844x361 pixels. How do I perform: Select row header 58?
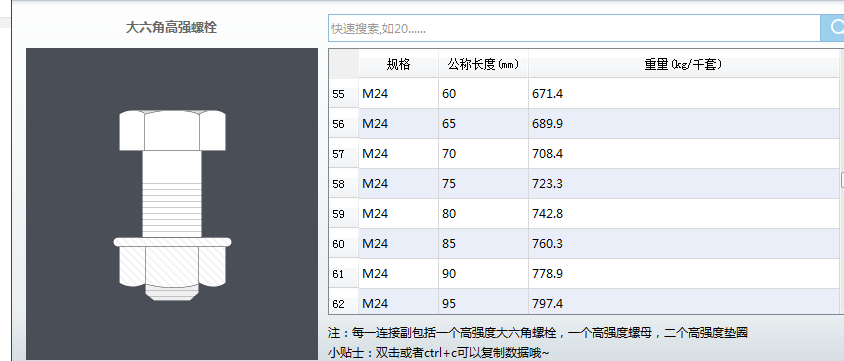coord(344,184)
